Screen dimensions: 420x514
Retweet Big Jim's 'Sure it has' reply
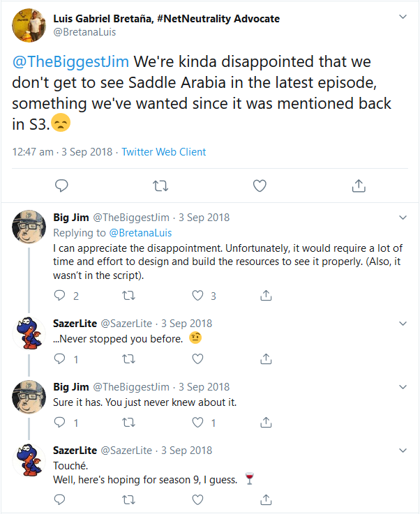pyautogui.click(x=128, y=423)
